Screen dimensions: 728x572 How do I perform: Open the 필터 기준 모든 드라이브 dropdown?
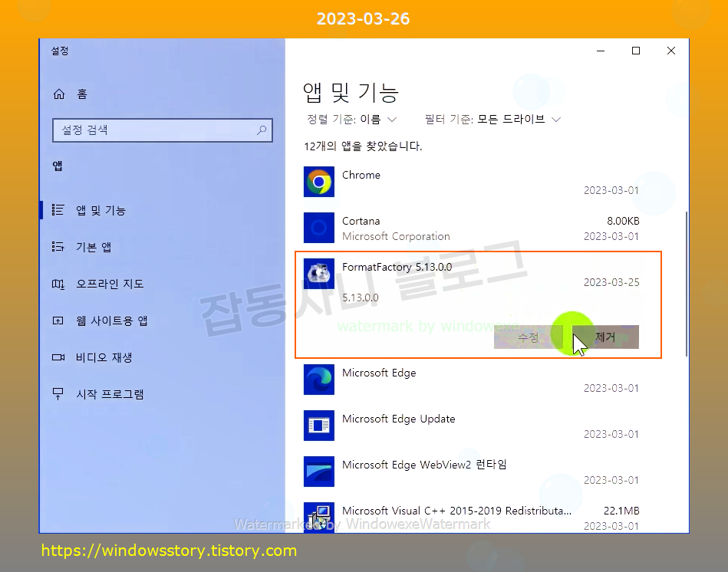[492, 119]
